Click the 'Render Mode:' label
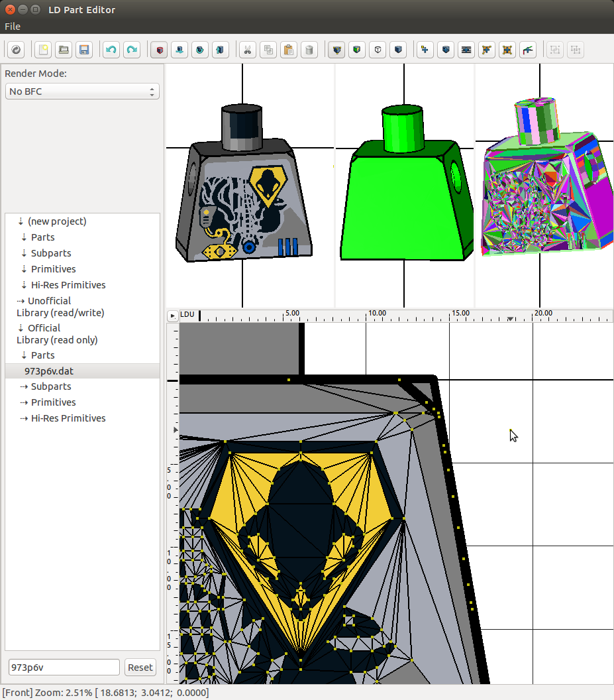Screen dimensions: 614x700 tap(36, 74)
